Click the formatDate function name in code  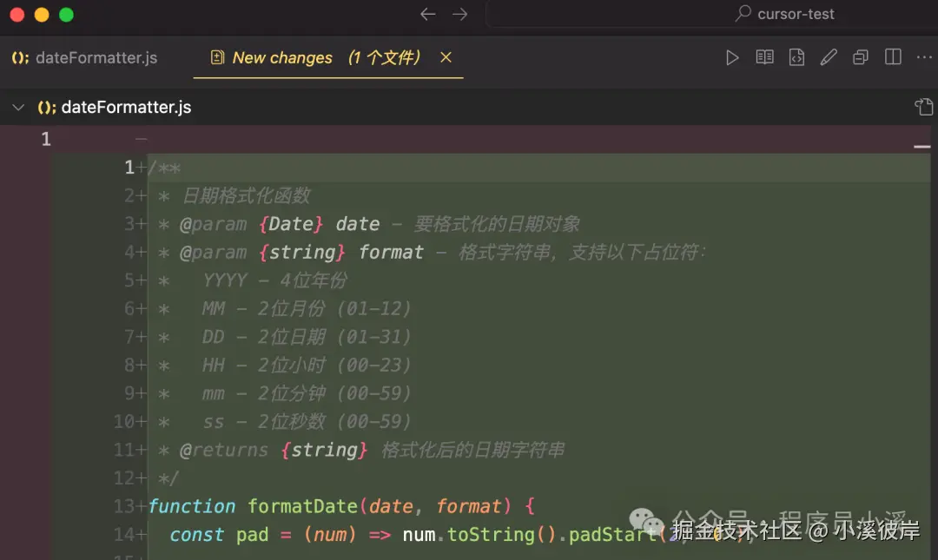point(302,506)
